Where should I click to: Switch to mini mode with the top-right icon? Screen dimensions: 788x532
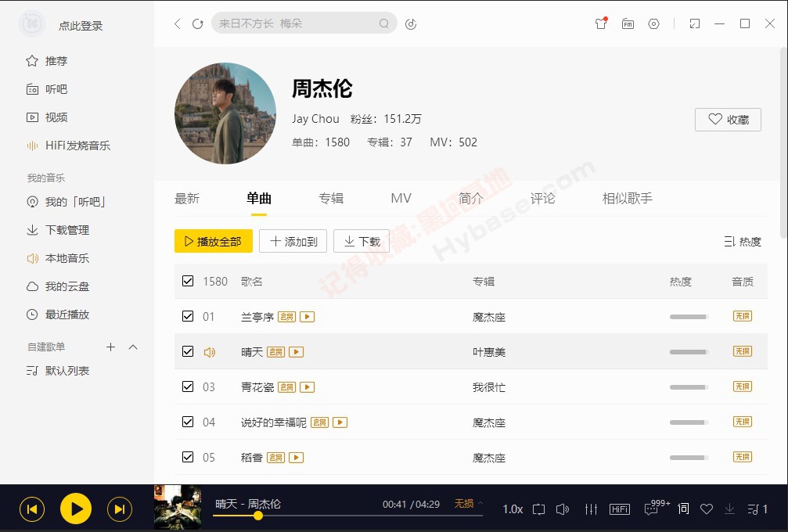695,23
